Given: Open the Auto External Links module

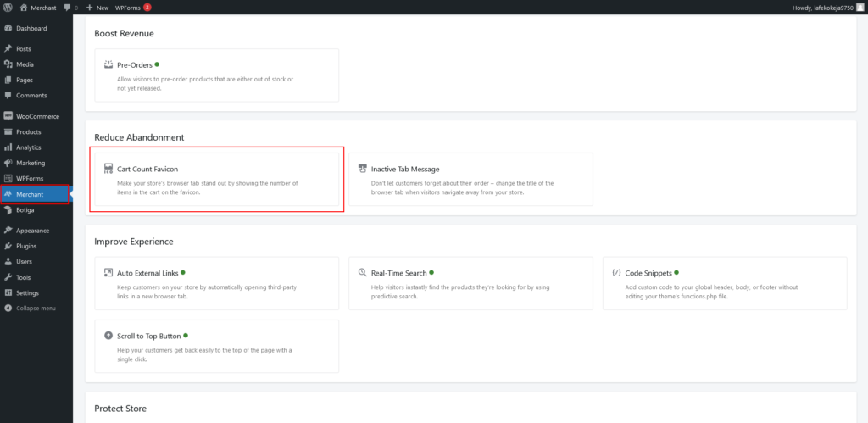Looking at the screenshot, I should 216,283.
